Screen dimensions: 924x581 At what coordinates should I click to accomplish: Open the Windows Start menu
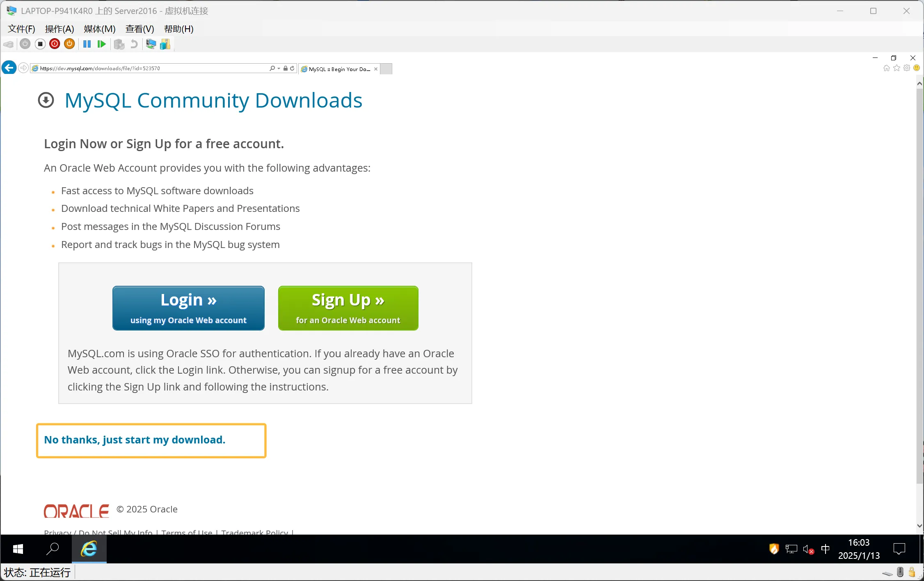pos(18,549)
